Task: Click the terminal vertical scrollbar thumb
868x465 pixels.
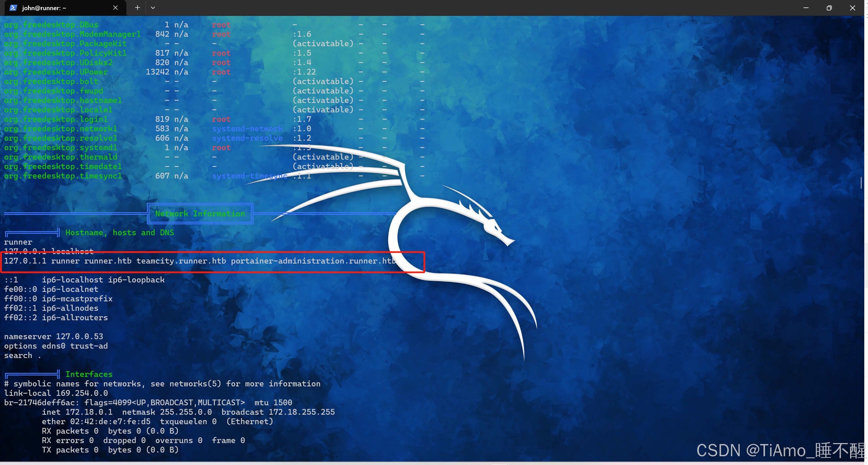Action: coord(861,183)
